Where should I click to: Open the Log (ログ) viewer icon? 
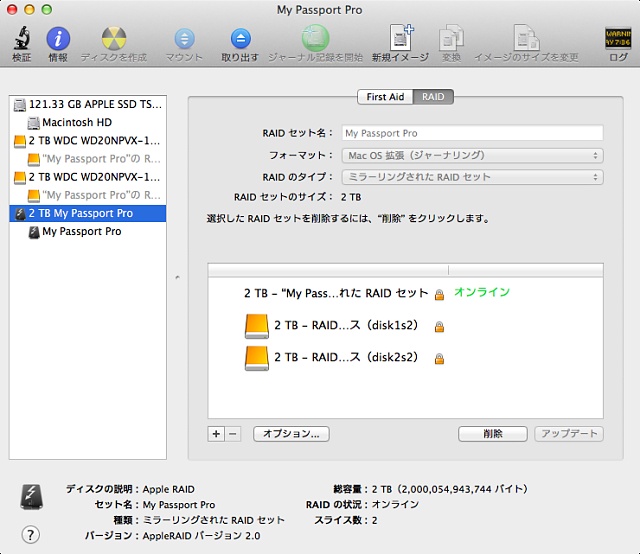[618, 38]
